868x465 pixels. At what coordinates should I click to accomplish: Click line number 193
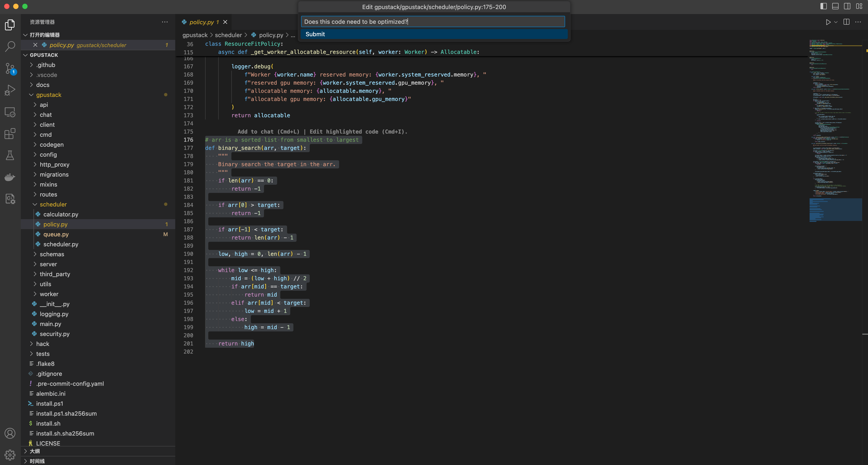188,278
